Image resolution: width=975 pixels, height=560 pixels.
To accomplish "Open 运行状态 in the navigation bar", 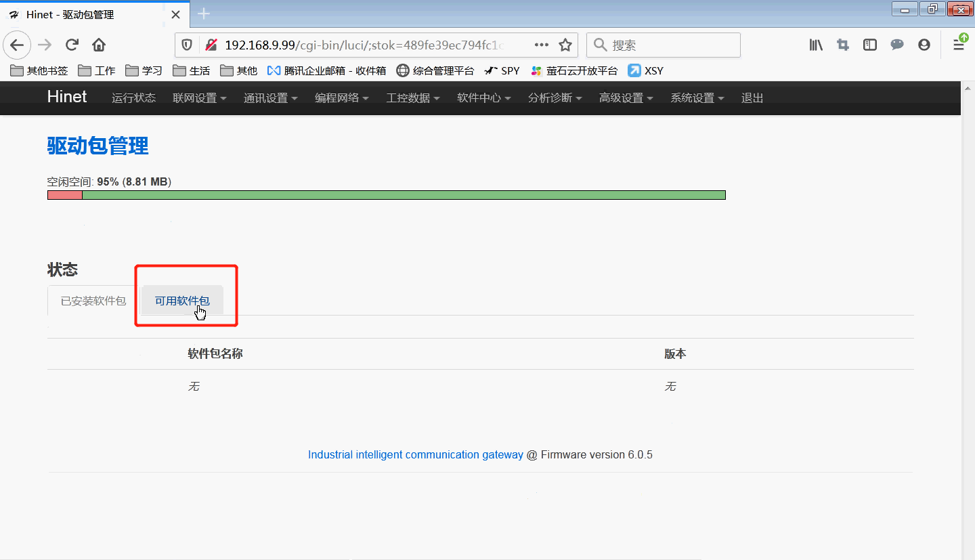I will click(x=133, y=98).
